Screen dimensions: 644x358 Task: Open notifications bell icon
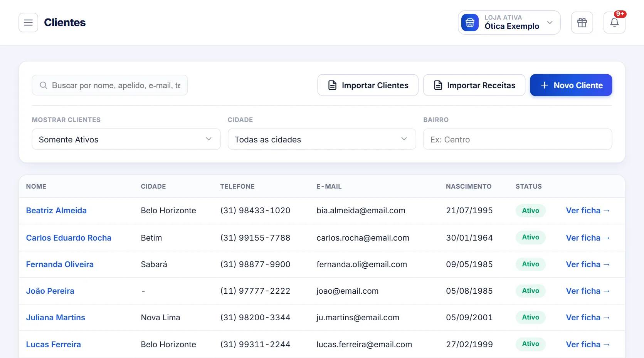tap(614, 23)
